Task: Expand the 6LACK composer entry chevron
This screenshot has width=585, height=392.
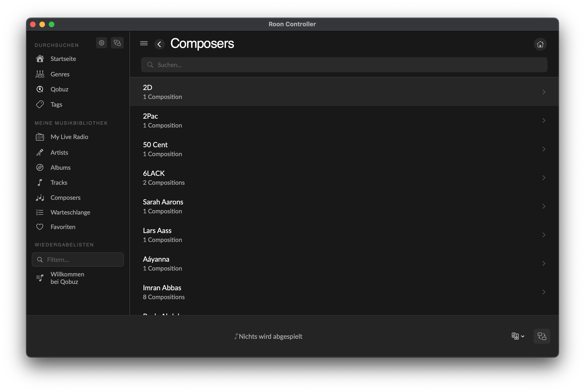Action: 544,178
